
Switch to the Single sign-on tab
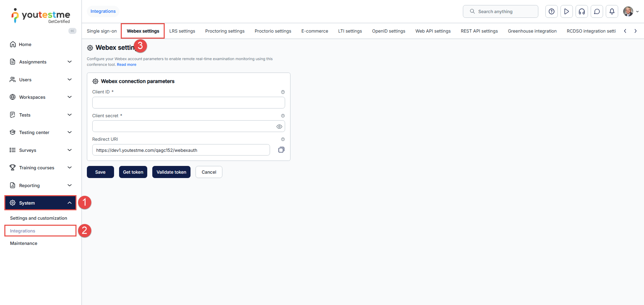point(102,31)
